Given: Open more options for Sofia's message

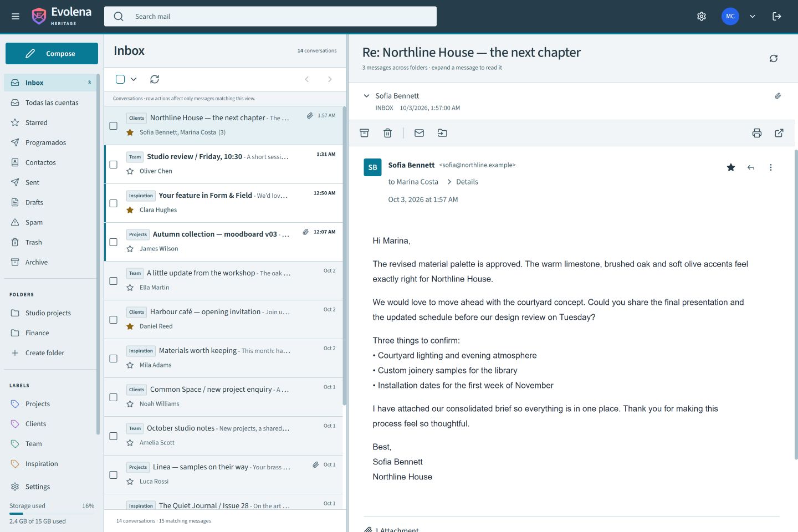Looking at the screenshot, I should (x=771, y=167).
